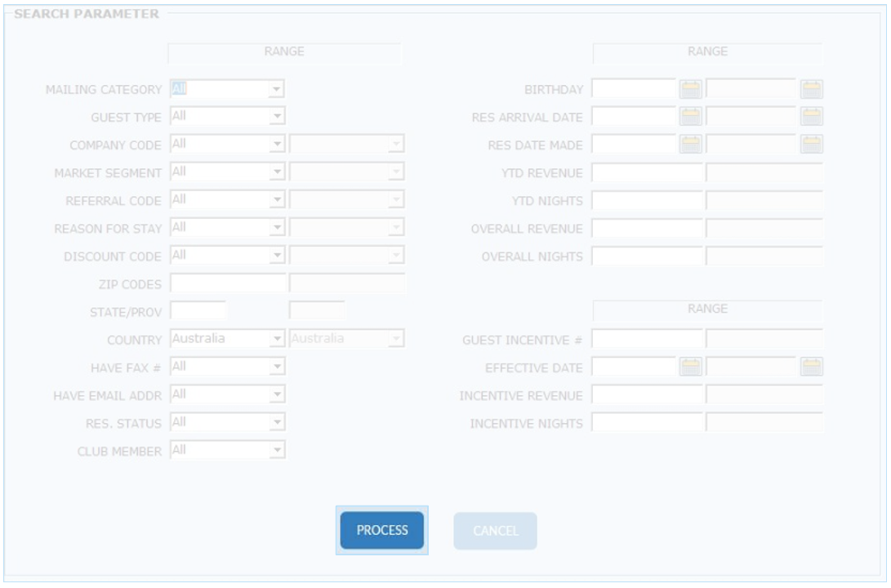Click the first State/Prov field
The height and width of the screenshot is (588, 891).
tap(198, 311)
